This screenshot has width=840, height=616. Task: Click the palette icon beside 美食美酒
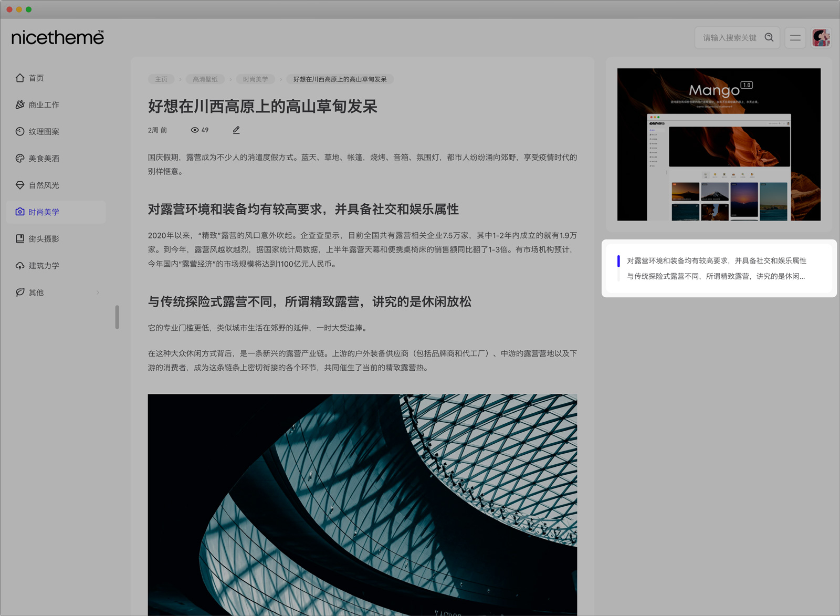20,158
